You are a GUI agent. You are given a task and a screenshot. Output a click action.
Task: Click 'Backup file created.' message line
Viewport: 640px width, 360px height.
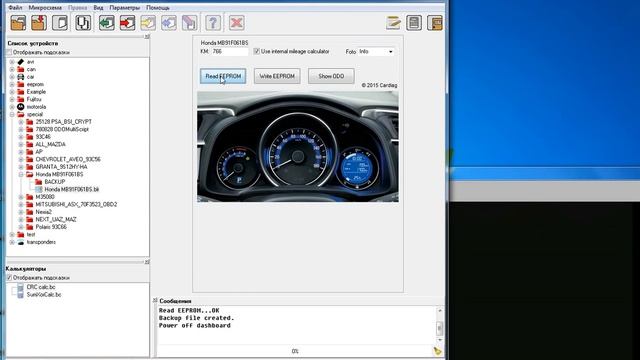tap(196, 318)
